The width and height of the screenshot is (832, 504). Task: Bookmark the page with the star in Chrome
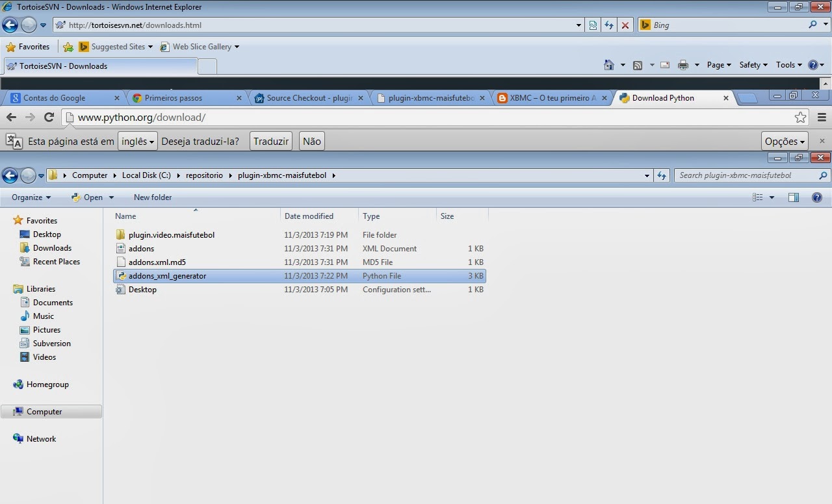pyautogui.click(x=800, y=117)
